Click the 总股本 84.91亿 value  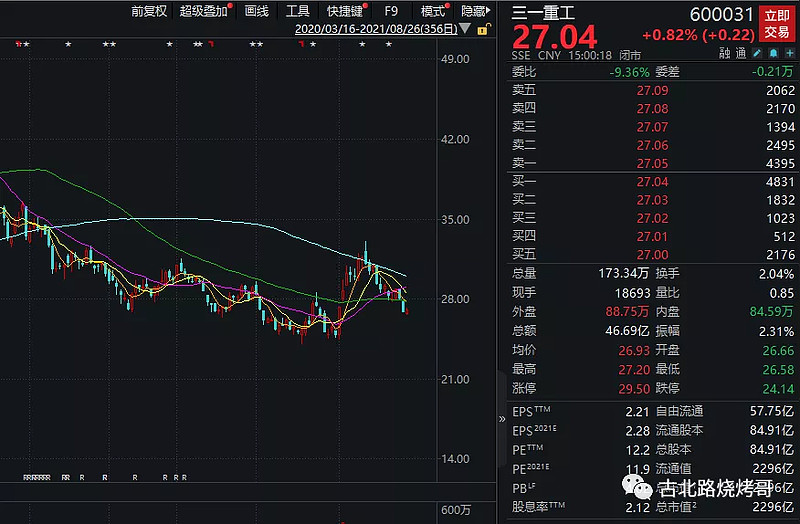771,450
